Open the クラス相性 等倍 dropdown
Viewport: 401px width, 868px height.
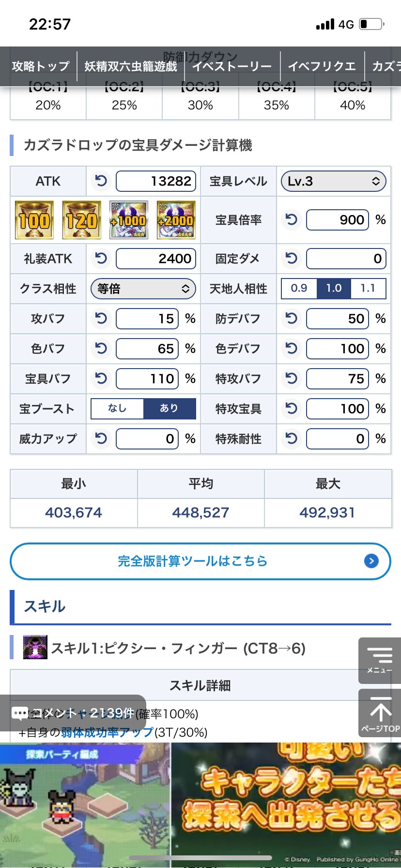(143, 289)
